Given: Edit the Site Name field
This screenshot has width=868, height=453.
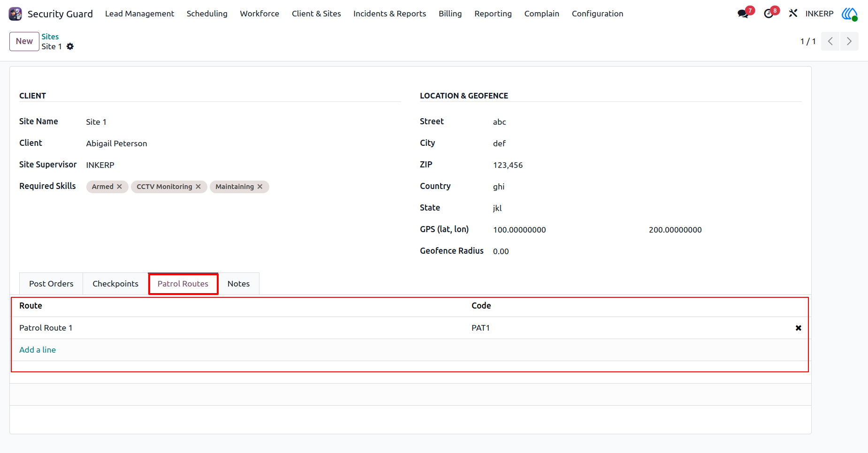Looking at the screenshot, I should click(243, 122).
